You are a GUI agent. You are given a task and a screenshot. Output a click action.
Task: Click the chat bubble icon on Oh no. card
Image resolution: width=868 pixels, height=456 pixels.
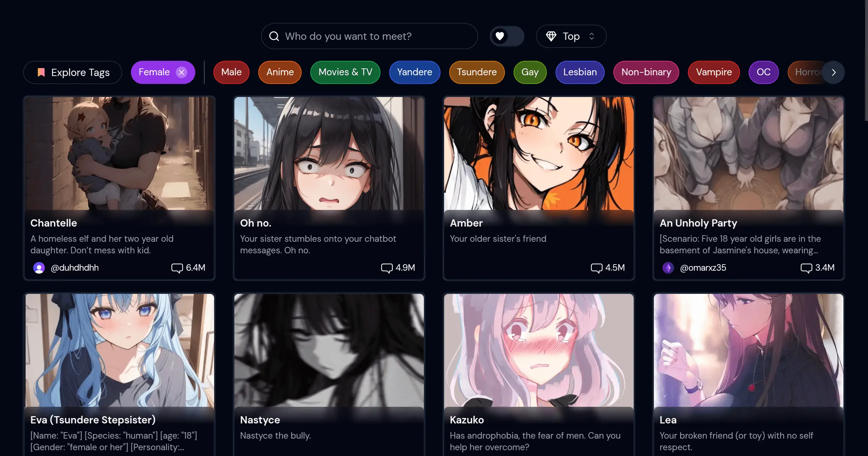[x=387, y=268]
